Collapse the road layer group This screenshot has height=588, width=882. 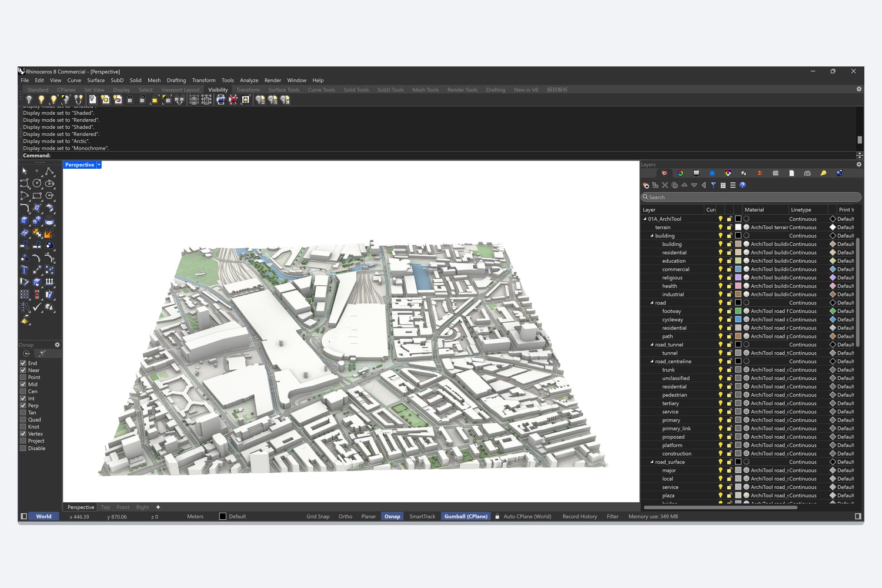(x=652, y=303)
